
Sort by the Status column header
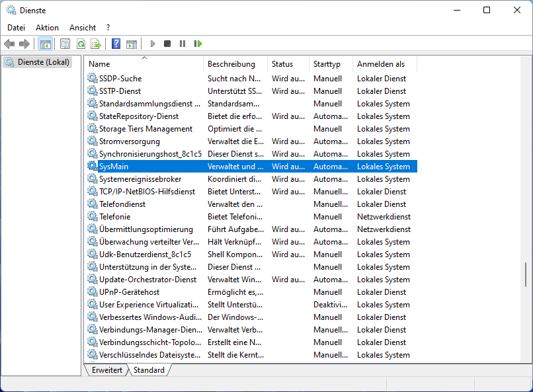tap(288, 64)
